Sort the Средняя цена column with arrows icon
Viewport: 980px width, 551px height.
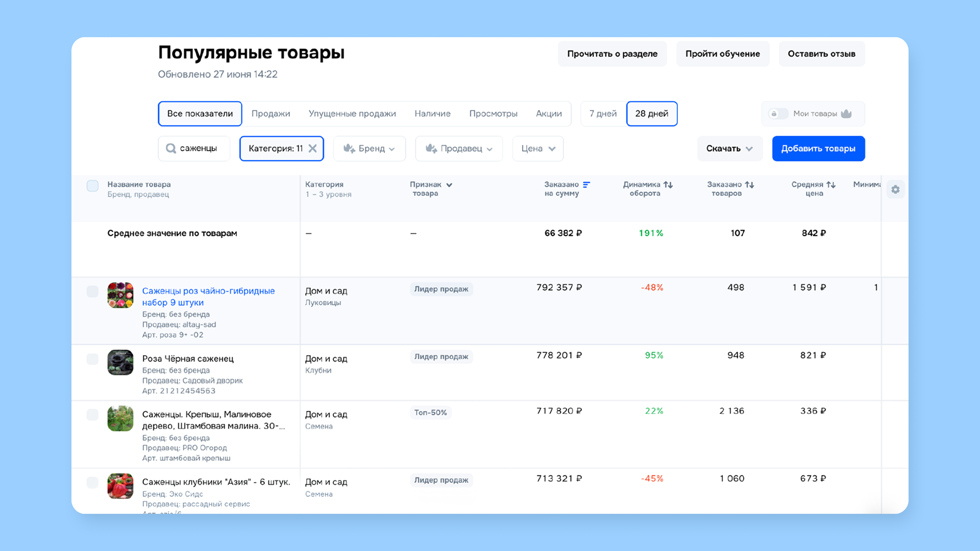830,185
